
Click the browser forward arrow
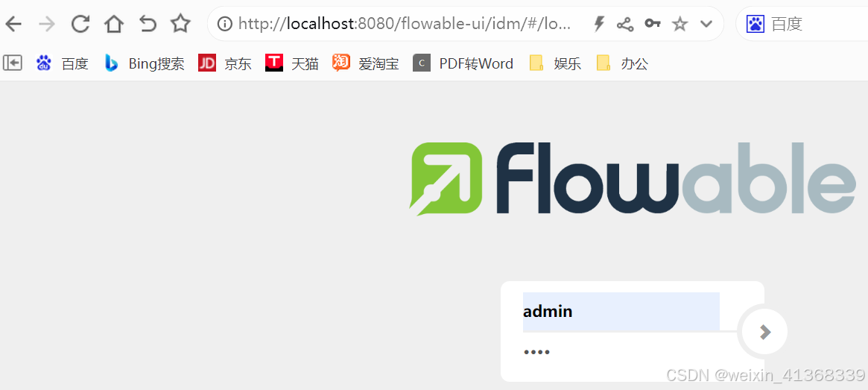click(47, 24)
